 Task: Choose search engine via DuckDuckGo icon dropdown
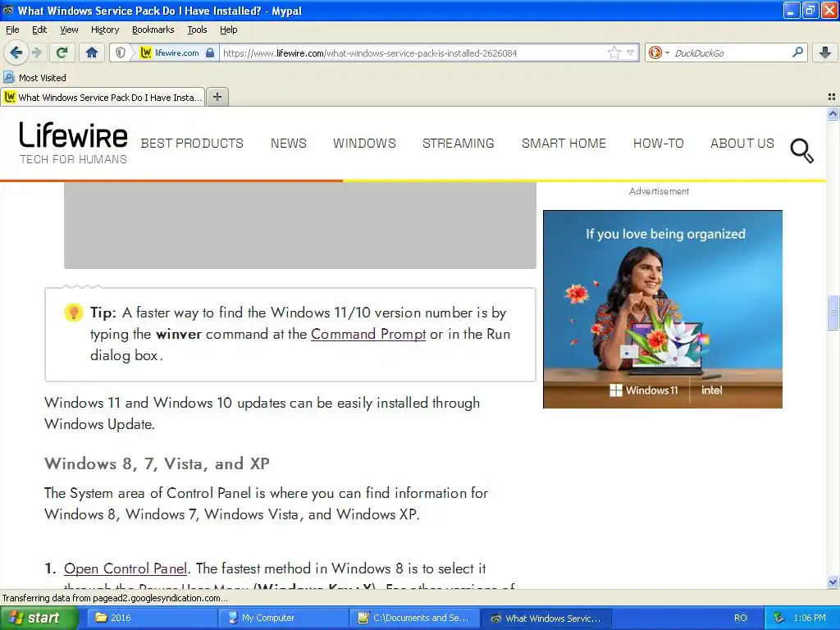click(x=659, y=52)
